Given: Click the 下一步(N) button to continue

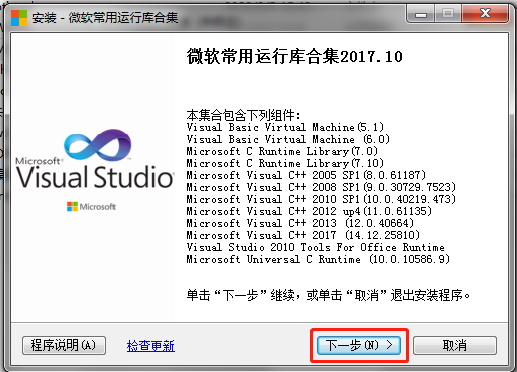Looking at the screenshot, I should [359, 345].
